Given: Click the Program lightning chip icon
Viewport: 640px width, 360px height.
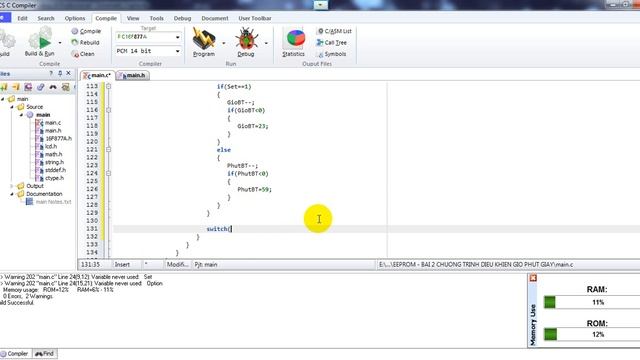Looking at the screenshot, I should tap(204, 38).
